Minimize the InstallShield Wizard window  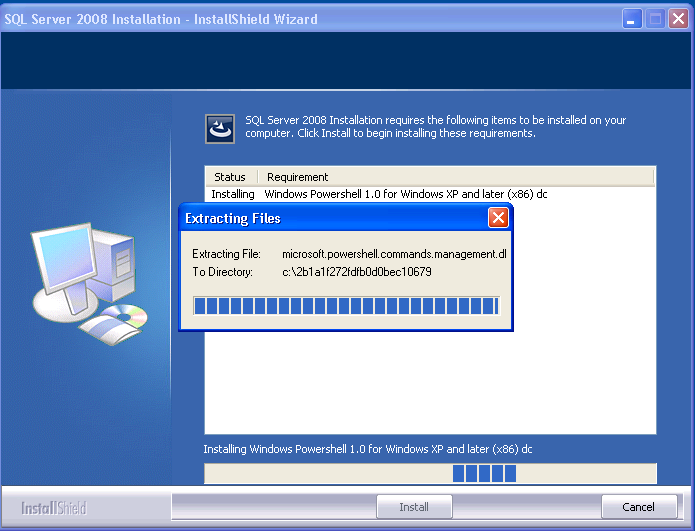click(x=632, y=19)
